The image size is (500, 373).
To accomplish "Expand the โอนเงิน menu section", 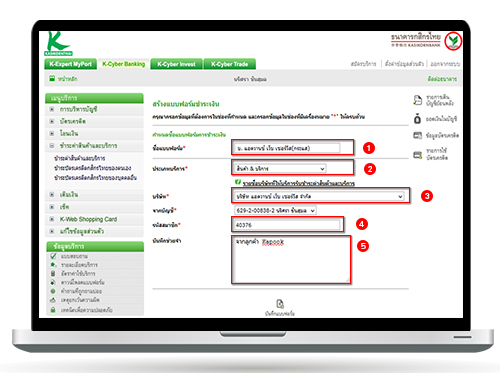I will point(52,133).
